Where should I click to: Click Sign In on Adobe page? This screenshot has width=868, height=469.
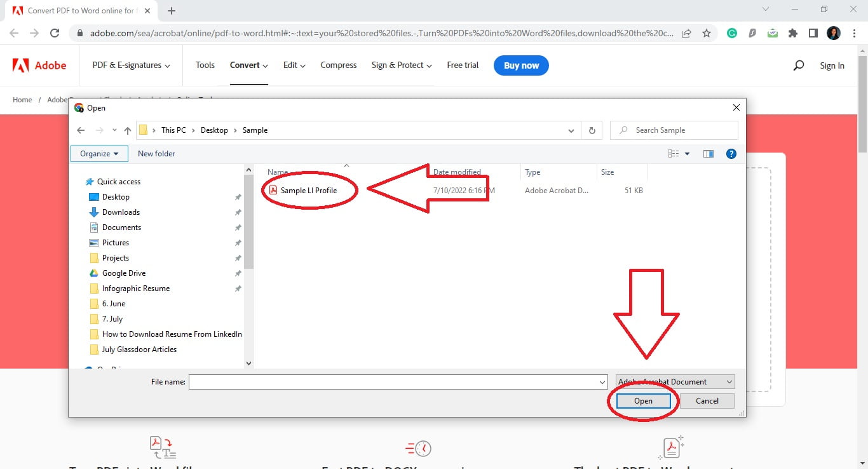pos(832,65)
